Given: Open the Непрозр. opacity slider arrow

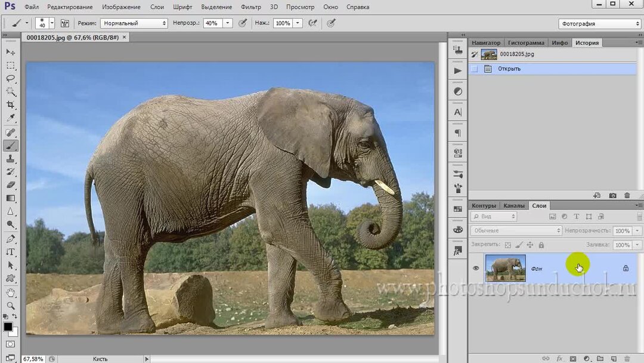Looking at the screenshot, I should pos(228,23).
